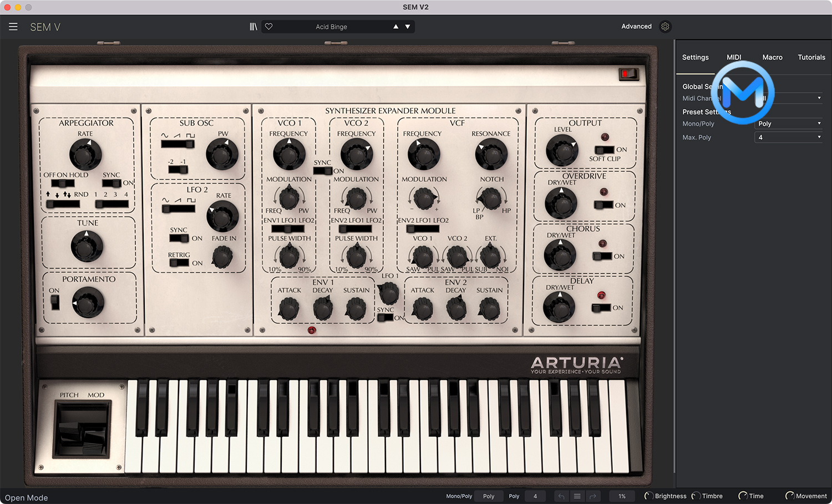Screen dimensions: 832x504
Task: Click the Mono/Poly Poly selector in bottom bar
Action: [489, 496]
